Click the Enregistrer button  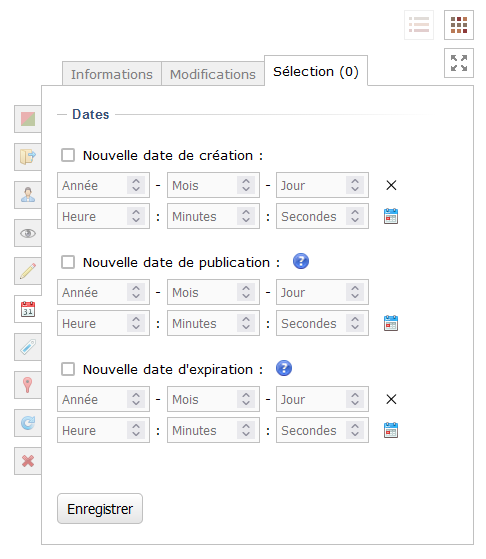(x=100, y=509)
